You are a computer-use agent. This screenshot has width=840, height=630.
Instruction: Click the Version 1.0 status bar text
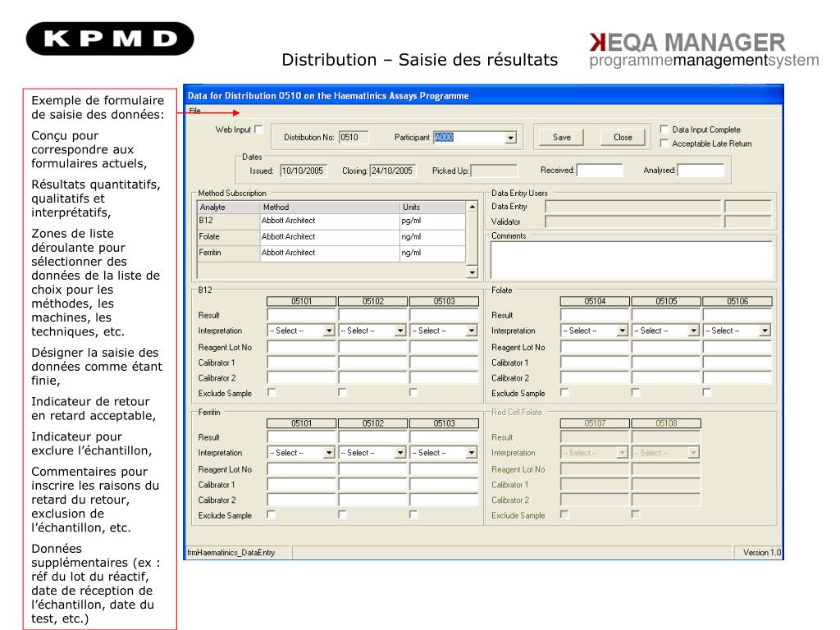pyautogui.click(x=762, y=552)
